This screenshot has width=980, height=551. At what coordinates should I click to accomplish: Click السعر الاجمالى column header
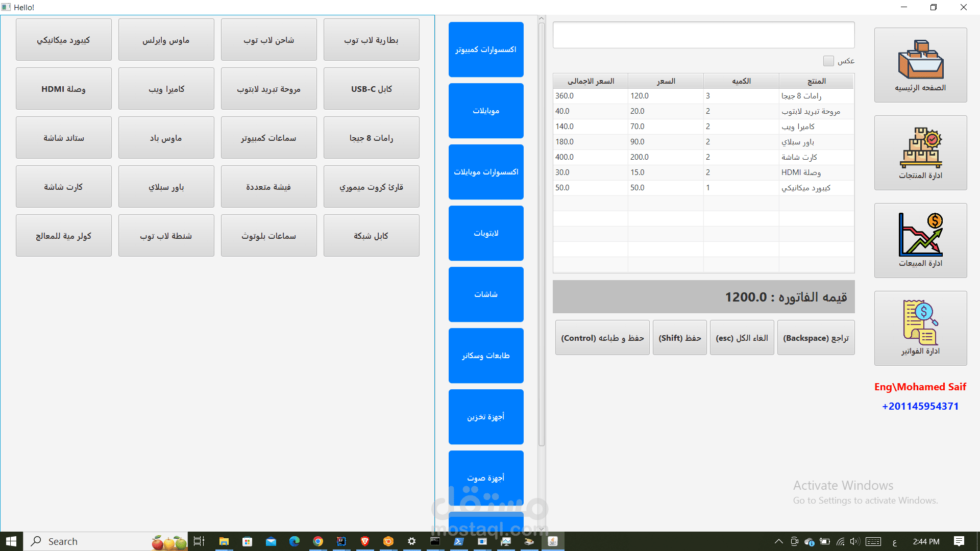tap(591, 81)
